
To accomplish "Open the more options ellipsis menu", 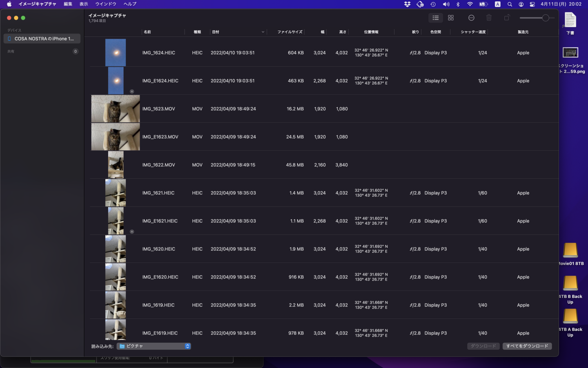I will [471, 18].
